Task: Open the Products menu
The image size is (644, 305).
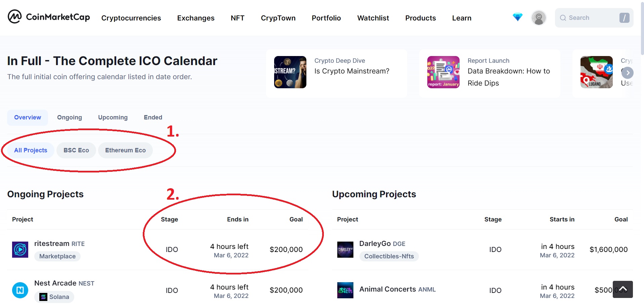Action: [420, 18]
